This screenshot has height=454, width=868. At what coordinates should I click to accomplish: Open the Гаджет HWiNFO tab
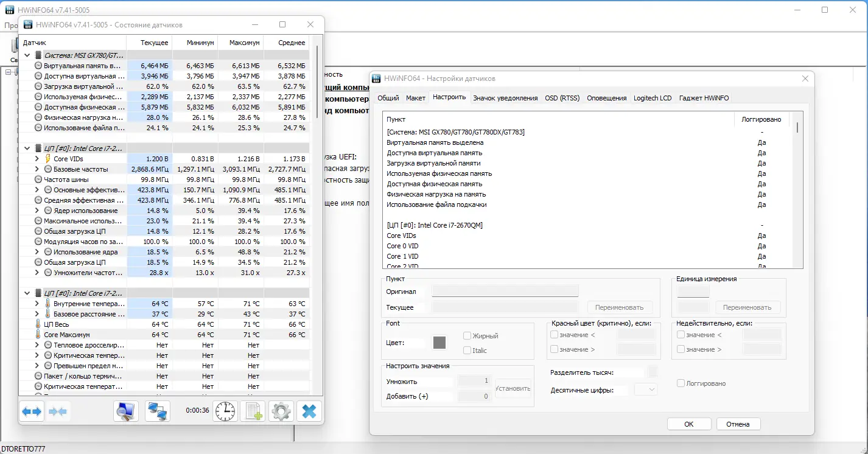click(x=704, y=98)
